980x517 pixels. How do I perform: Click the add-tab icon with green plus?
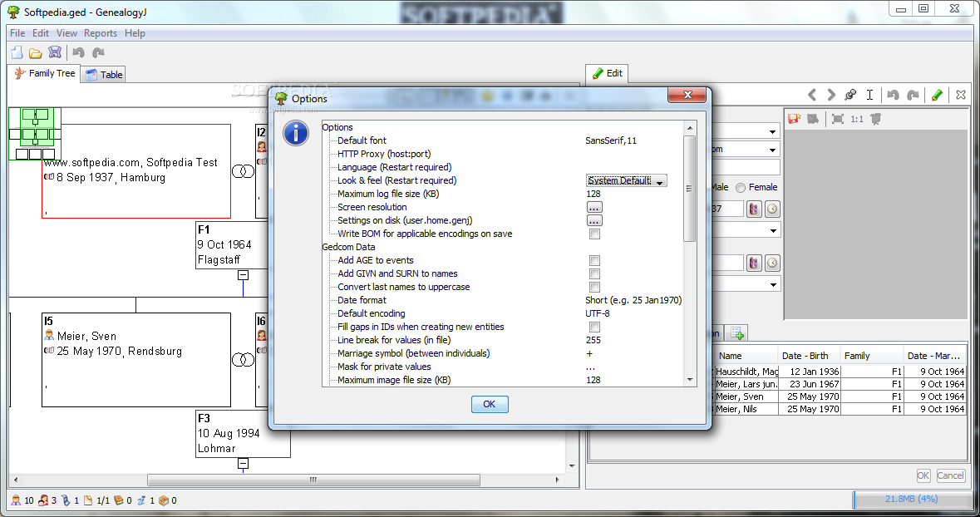pos(737,332)
